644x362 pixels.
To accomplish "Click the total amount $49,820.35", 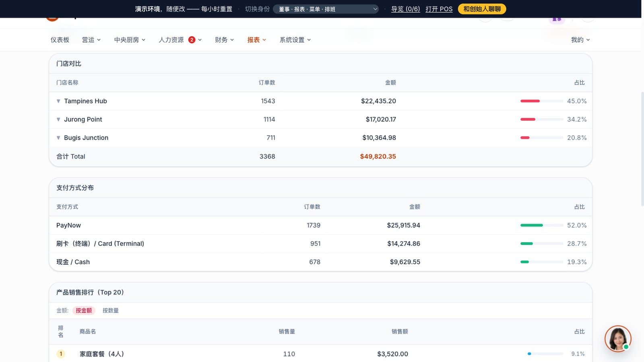I will (x=378, y=156).
